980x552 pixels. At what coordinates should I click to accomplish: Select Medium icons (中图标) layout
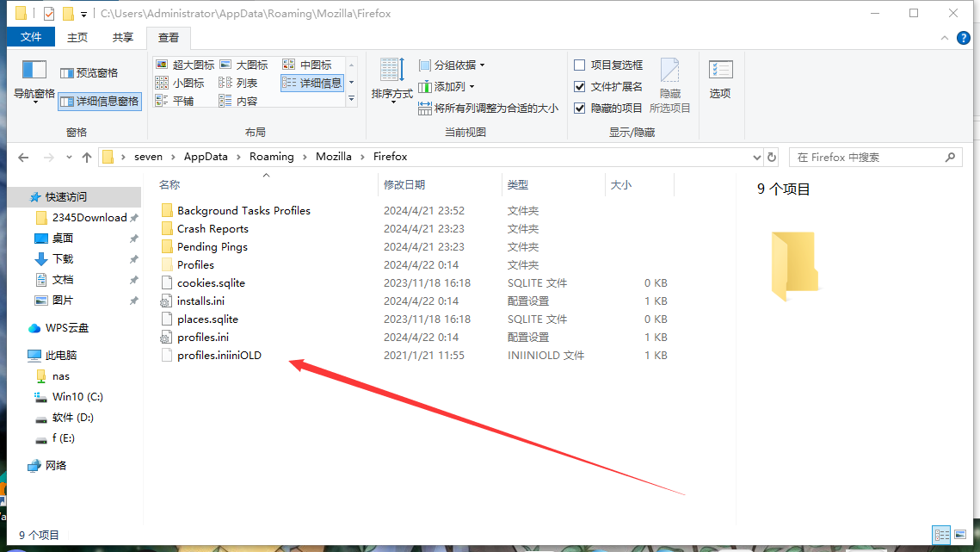pyautogui.click(x=307, y=65)
